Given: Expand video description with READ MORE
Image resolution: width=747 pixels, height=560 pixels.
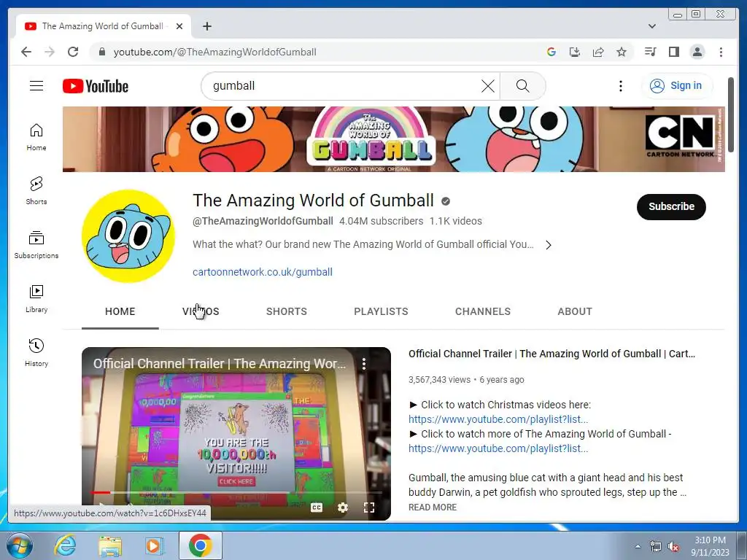Looking at the screenshot, I should pos(432,507).
